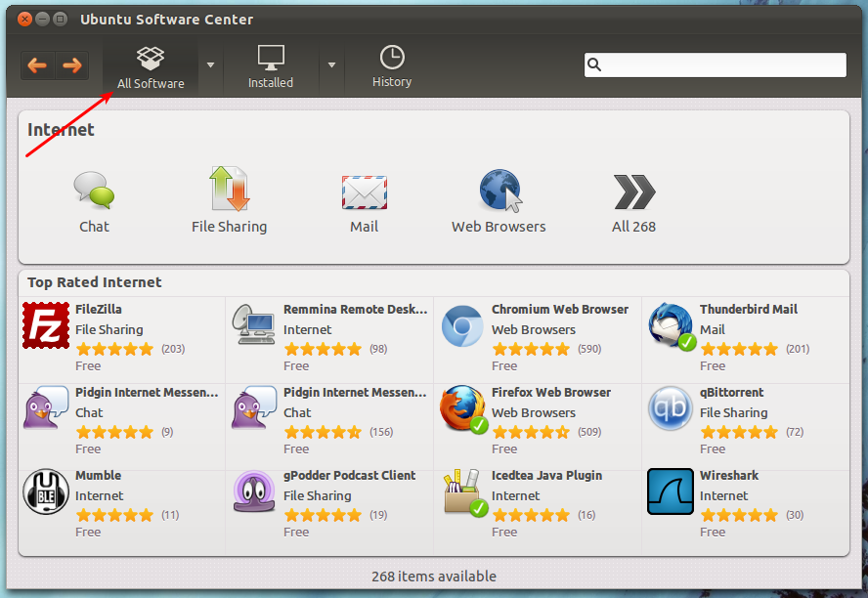Click the Firefox Web Browser icon
This screenshot has height=598, width=868.
(463, 408)
